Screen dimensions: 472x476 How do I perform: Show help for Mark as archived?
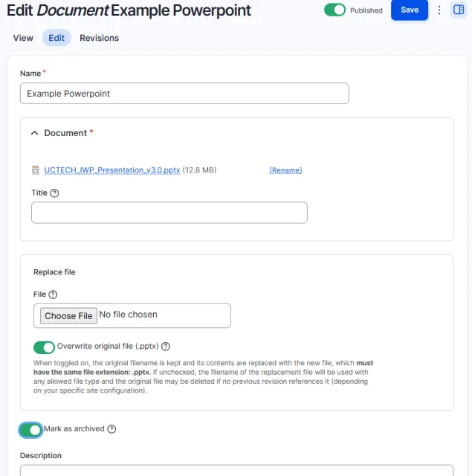tap(111, 429)
